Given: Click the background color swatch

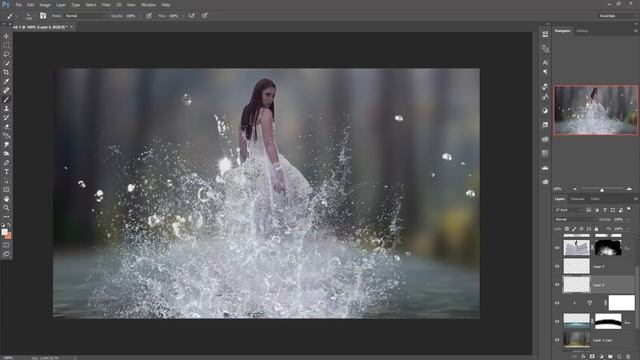Looking at the screenshot, I should [x=9, y=236].
